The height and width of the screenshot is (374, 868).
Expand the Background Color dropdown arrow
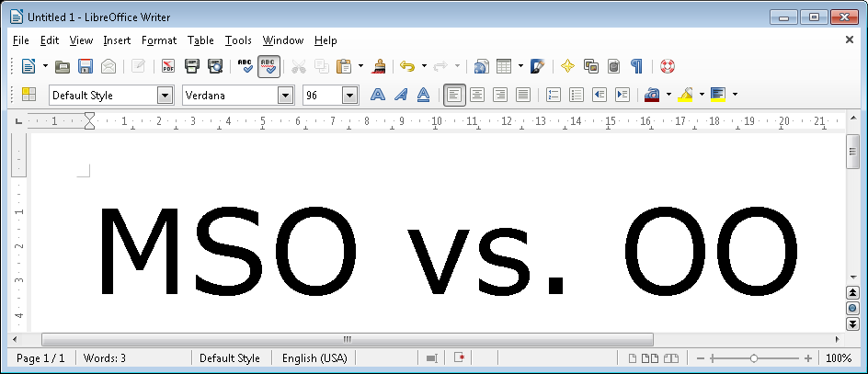click(x=735, y=95)
